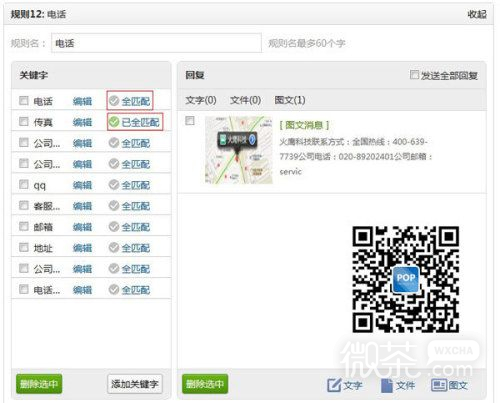Screen dimensions: 500x403
Task: Click 编辑 link for keyword 传真
Action: [82, 122]
